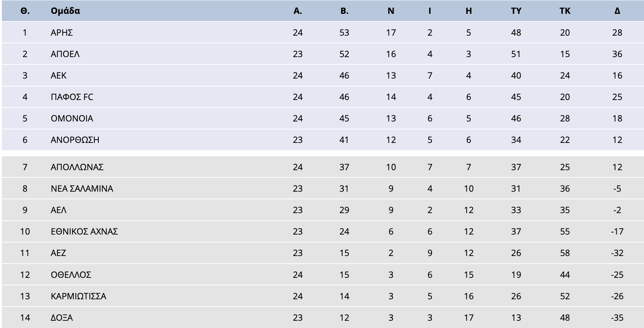
Task: Click the Ομάδα column header
Action: [x=65, y=11]
